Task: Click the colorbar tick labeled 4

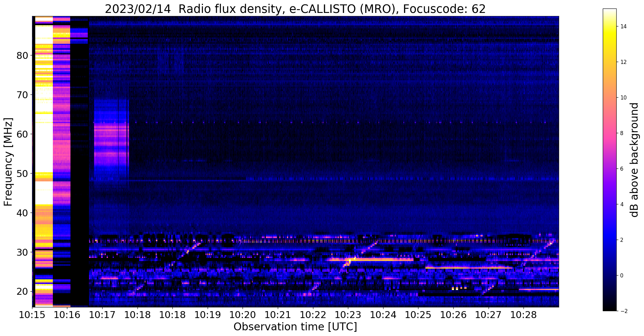Action: (621, 204)
